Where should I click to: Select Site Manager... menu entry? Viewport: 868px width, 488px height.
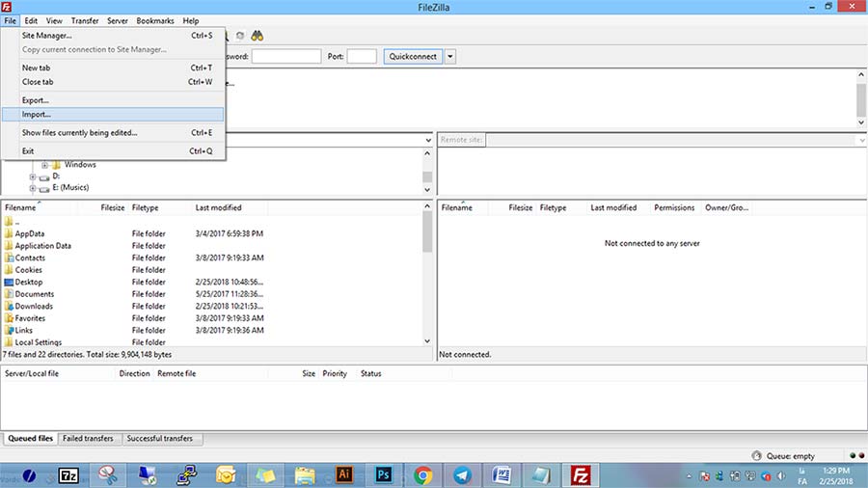[113, 36]
